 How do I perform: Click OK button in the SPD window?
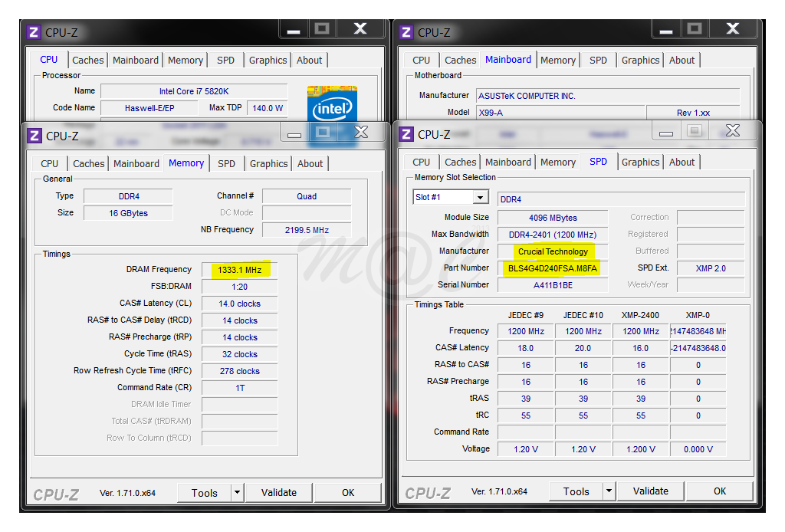pos(720,491)
